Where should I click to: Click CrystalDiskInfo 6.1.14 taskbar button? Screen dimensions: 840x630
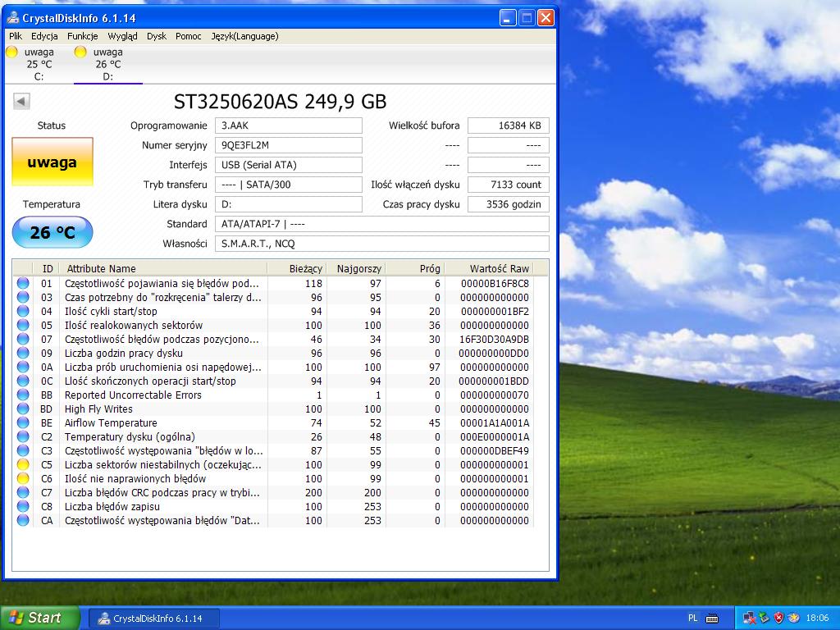click(x=153, y=619)
